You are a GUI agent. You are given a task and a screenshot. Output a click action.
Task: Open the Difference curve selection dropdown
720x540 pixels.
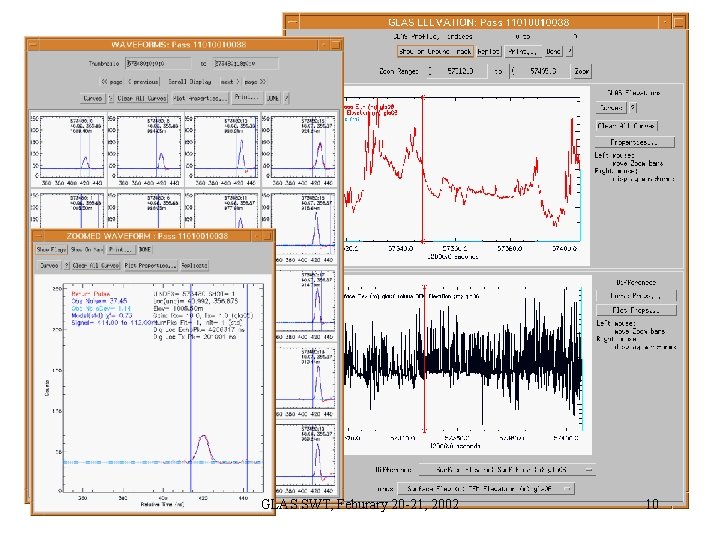(506, 470)
